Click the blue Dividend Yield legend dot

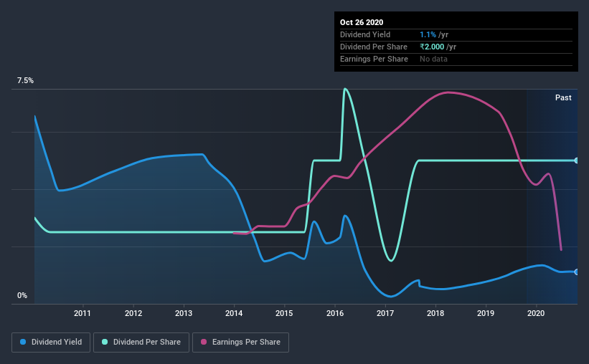pyautogui.click(x=23, y=342)
